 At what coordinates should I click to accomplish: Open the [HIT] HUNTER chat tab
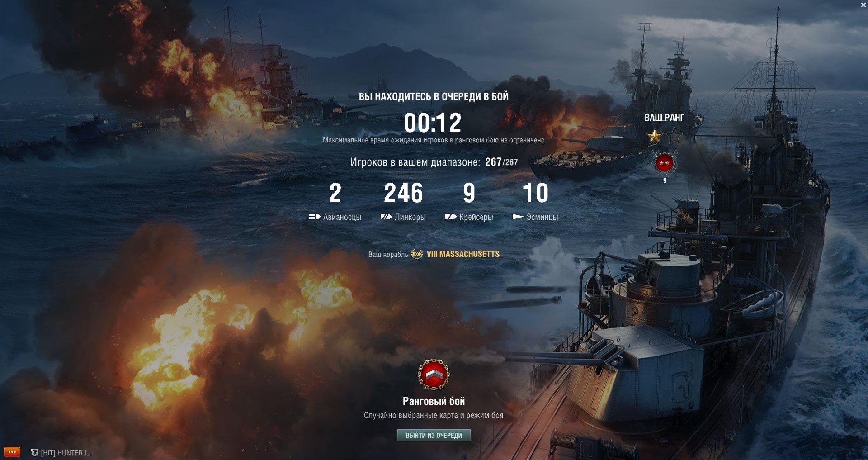61,453
